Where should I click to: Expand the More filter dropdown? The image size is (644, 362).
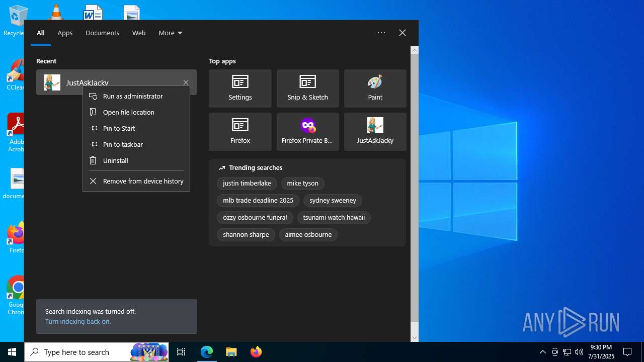pyautogui.click(x=171, y=33)
